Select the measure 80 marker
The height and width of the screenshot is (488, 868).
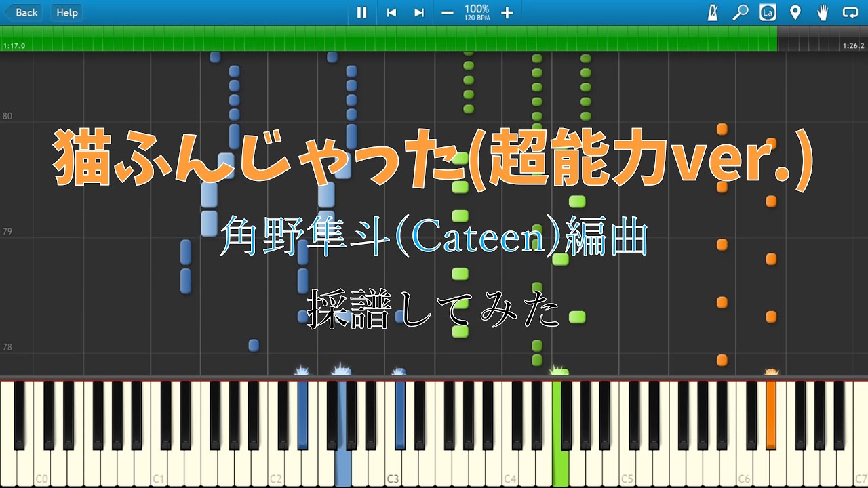7,116
